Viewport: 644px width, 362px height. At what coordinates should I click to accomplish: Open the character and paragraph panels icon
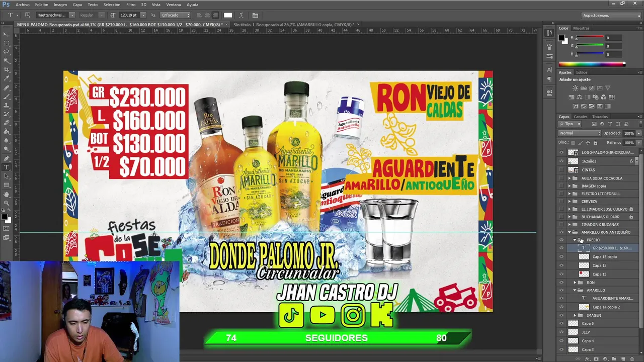255,15
